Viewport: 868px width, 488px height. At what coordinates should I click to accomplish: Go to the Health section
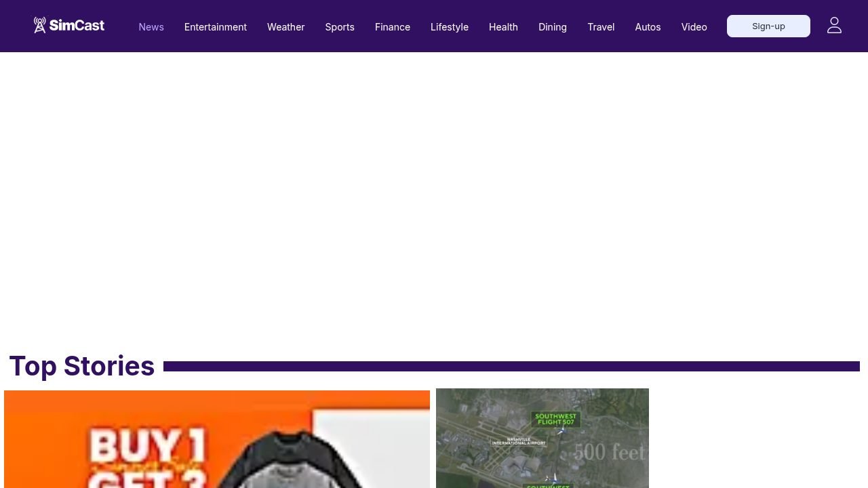click(503, 27)
